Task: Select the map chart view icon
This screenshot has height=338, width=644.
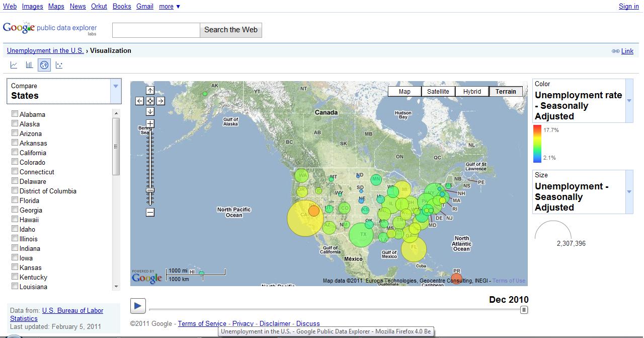Action: tap(44, 65)
